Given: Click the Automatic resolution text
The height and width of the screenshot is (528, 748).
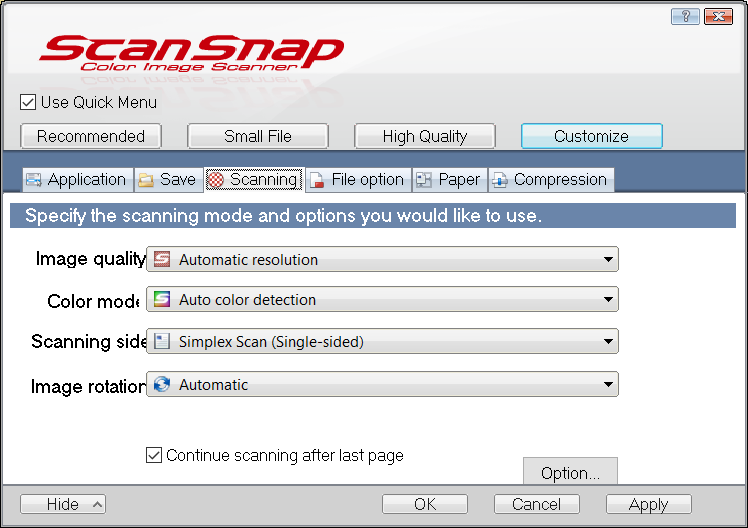Looking at the screenshot, I should point(248,260).
